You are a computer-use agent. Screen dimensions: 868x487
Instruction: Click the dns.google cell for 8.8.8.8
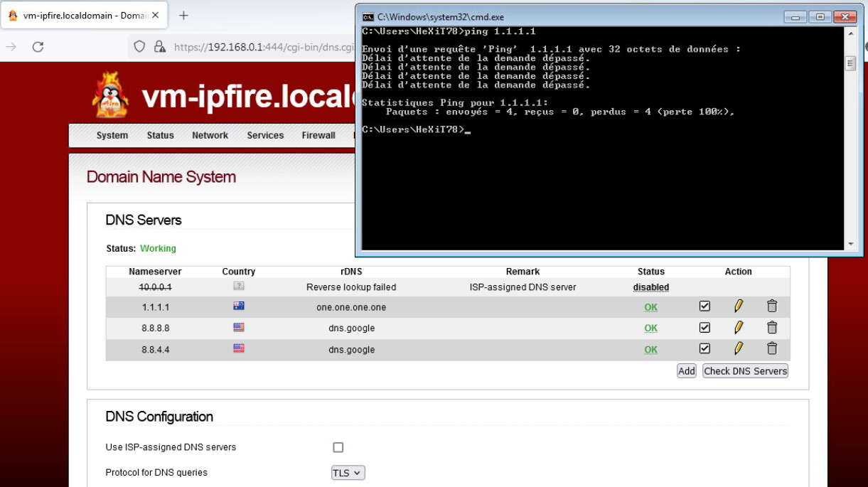(x=351, y=328)
